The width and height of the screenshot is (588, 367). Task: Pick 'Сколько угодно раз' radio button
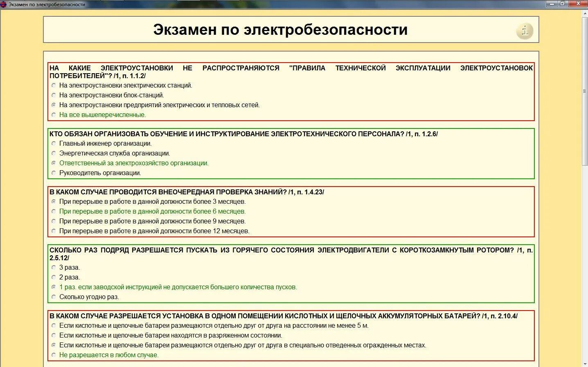pos(54,297)
